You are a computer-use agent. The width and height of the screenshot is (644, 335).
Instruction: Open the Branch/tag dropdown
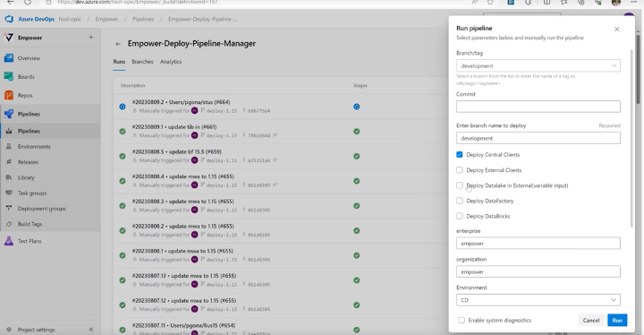click(538, 66)
